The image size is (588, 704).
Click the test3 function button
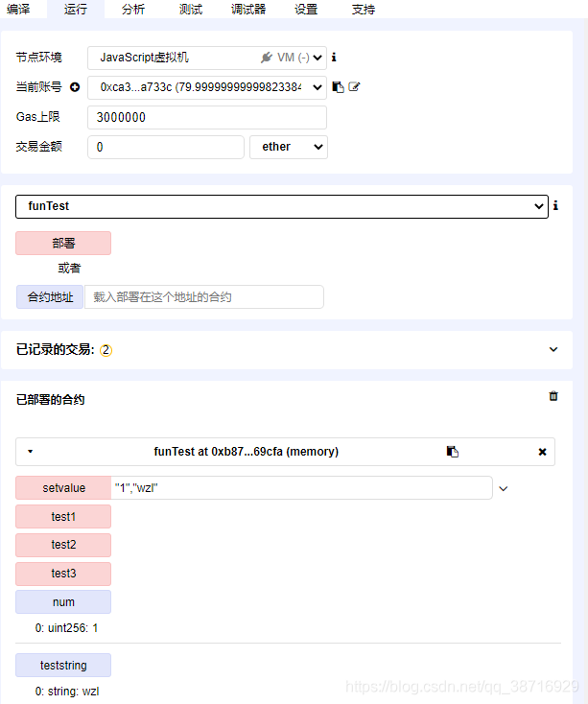[x=63, y=574]
